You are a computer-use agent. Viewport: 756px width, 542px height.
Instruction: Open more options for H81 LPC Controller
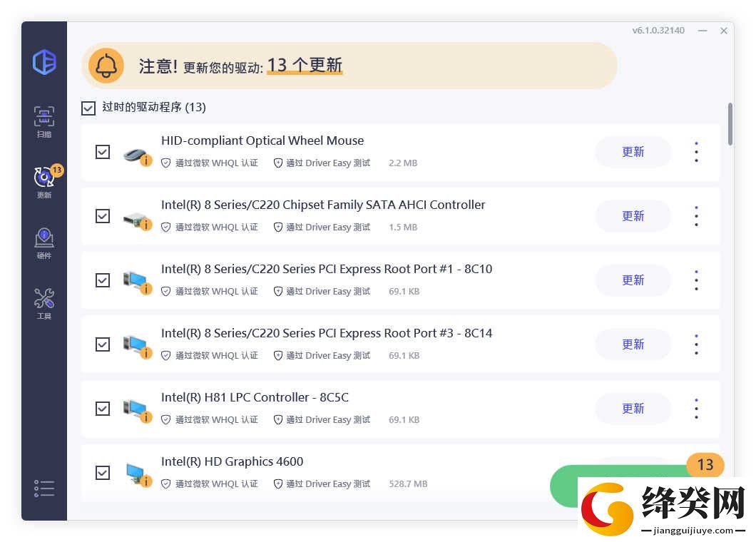pos(696,409)
